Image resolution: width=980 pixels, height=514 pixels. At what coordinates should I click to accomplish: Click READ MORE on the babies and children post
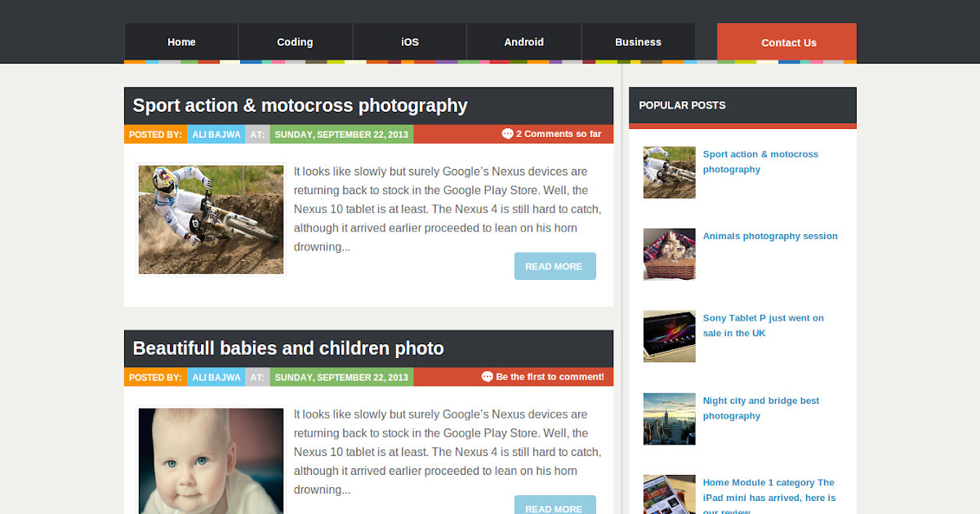555,506
